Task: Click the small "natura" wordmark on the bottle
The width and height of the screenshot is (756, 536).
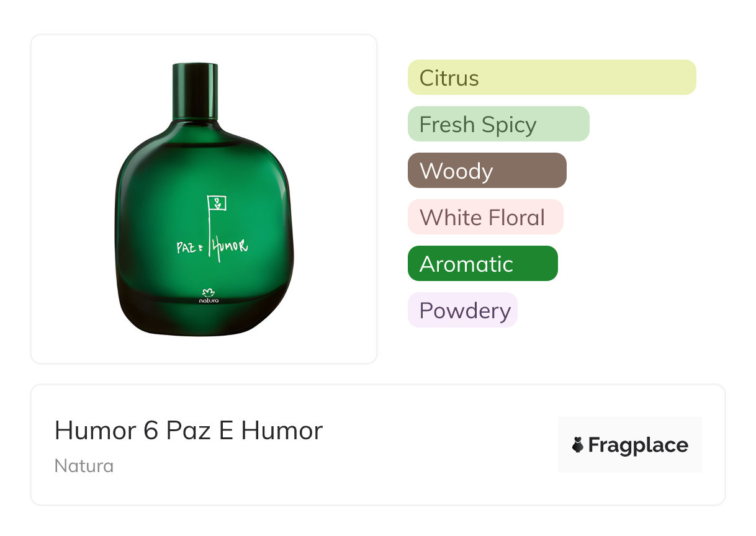Action: pos(209,301)
